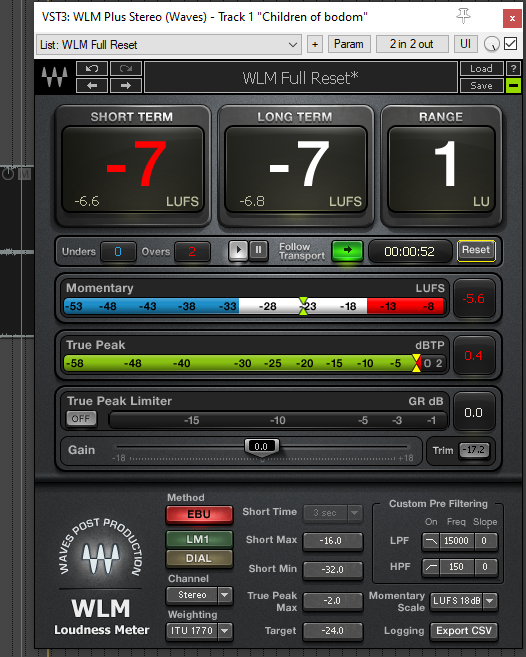526x657 pixels.
Task: Go to next preset with right arrow
Action: point(126,85)
